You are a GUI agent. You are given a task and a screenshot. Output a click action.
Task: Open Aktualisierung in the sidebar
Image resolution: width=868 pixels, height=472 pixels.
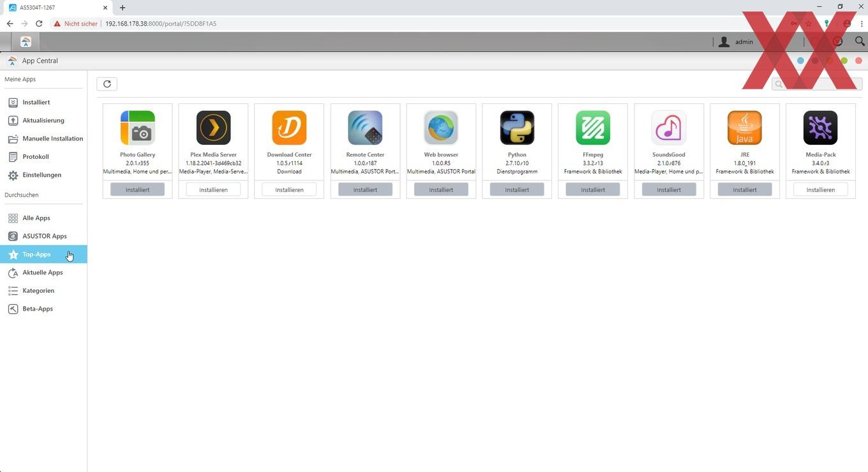tap(43, 121)
